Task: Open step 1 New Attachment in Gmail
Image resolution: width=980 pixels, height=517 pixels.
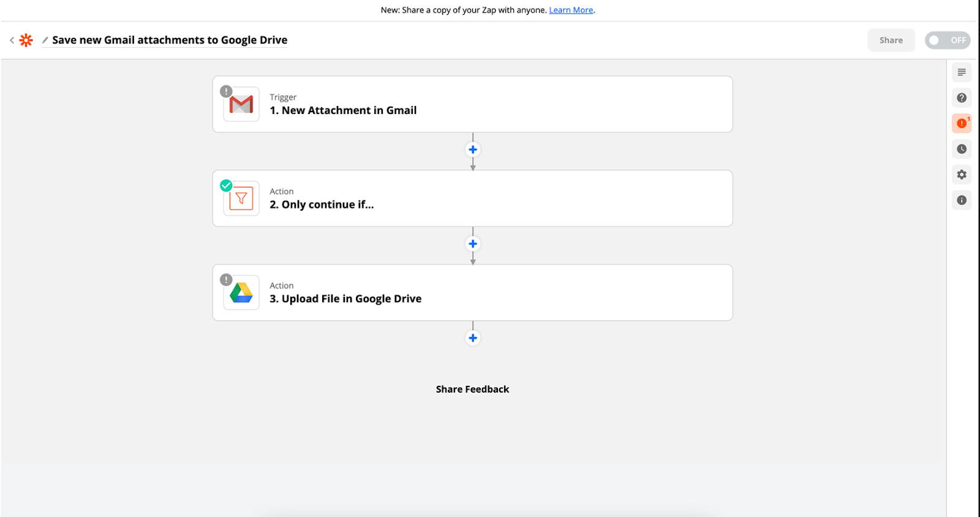Action: pyautogui.click(x=472, y=104)
